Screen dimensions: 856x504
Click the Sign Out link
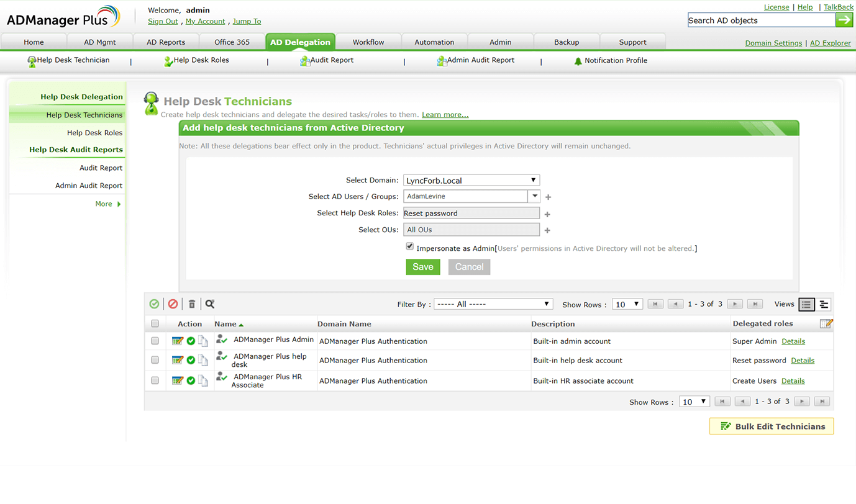tap(163, 21)
